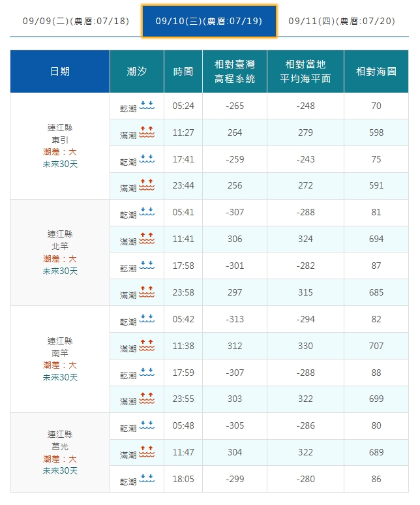Click the high tide icon at 11:38 for 南竿
The height and width of the screenshot is (505, 420).
point(147,346)
